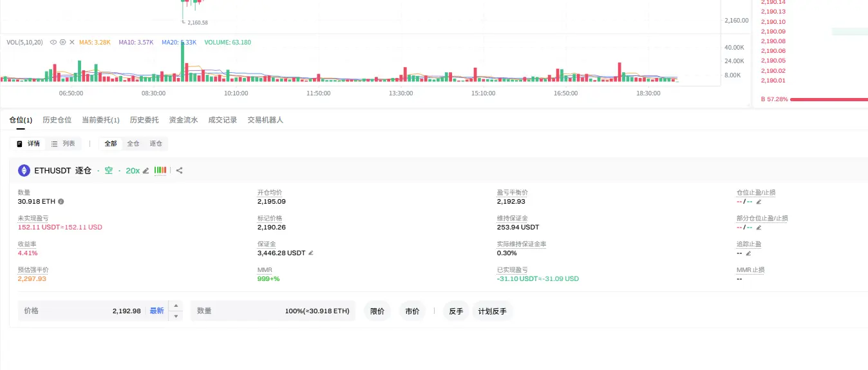Click the 价格 price input field

tap(93, 311)
